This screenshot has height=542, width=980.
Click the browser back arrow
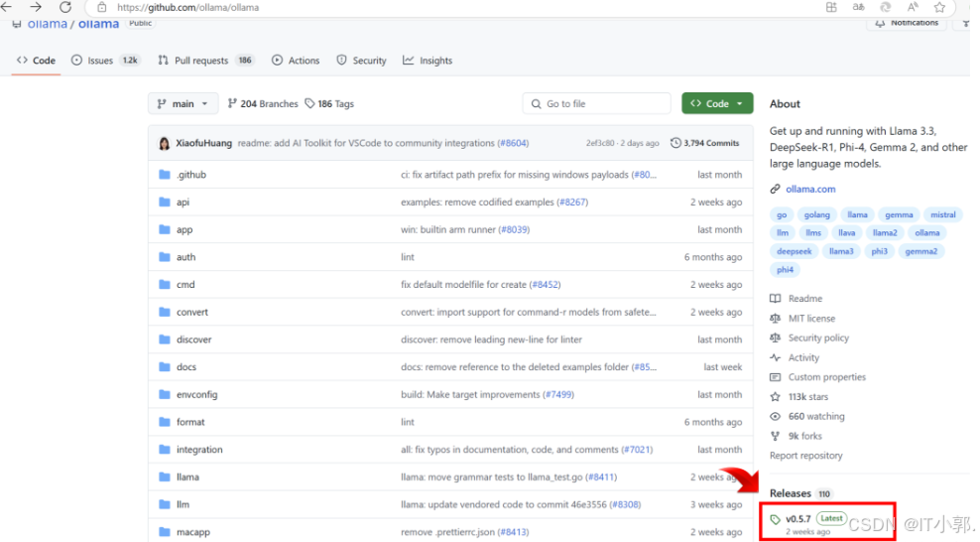[x=6, y=7]
